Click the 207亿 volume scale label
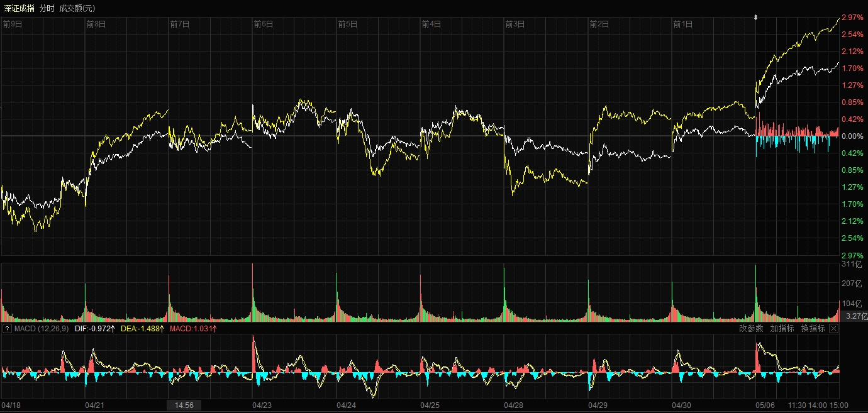 [853, 284]
